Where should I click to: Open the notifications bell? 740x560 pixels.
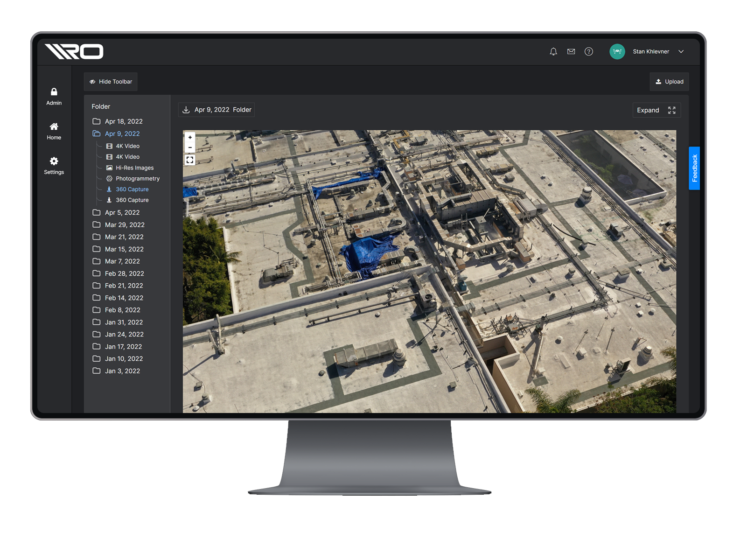[x=553, y=52]
